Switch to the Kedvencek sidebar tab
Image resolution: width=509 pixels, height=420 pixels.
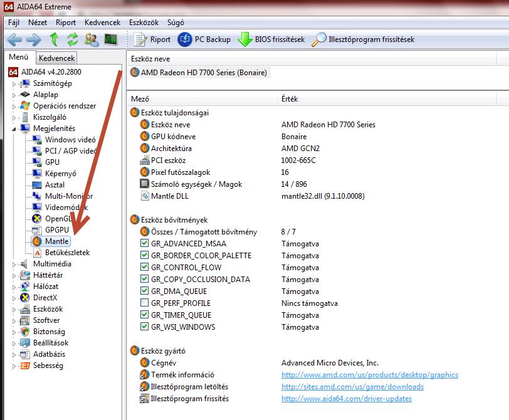pyautogui.click(x=56, y=58)
